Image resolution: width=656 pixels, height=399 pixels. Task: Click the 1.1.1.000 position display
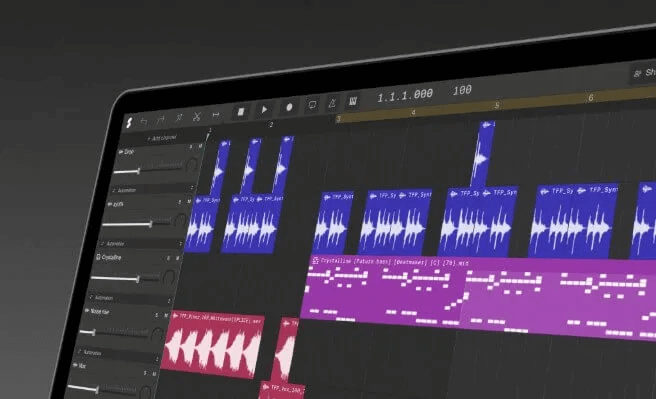click(405, 95)
